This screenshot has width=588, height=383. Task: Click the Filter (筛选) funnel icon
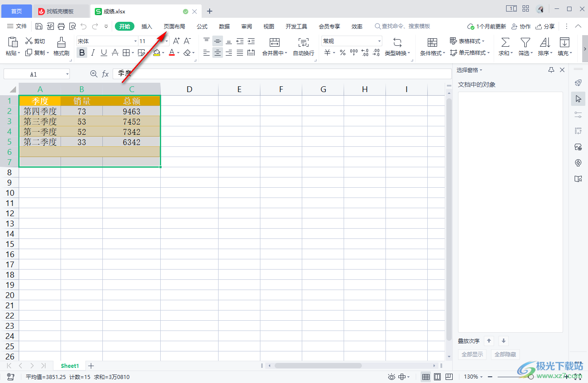(x=525, y=42)
